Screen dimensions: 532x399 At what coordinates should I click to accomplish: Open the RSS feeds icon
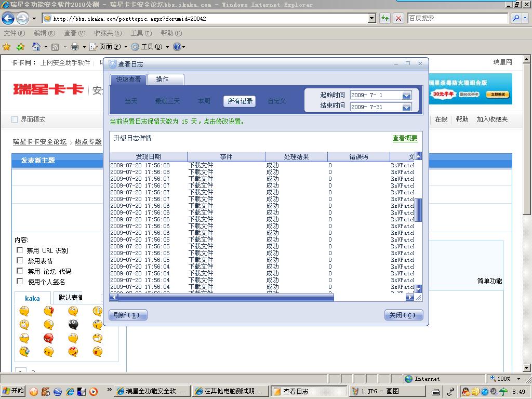[x=55, y=47]
